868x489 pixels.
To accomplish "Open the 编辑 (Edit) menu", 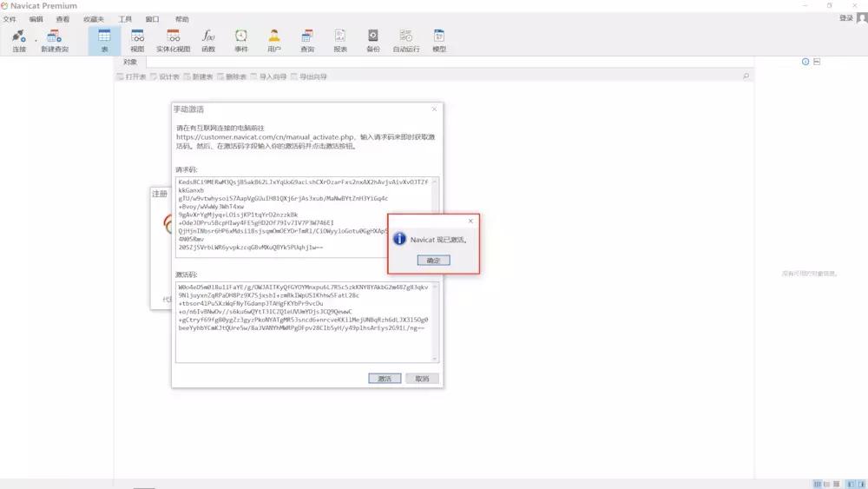I will tap(36, 19).
